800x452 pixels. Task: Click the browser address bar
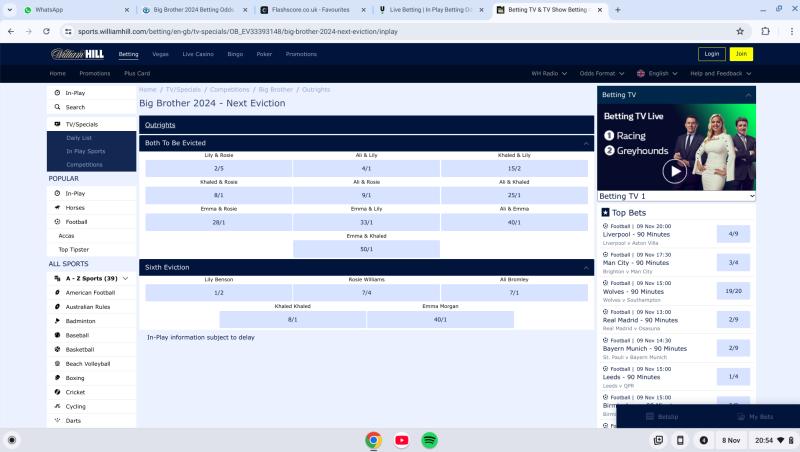(x=400, y=31)
